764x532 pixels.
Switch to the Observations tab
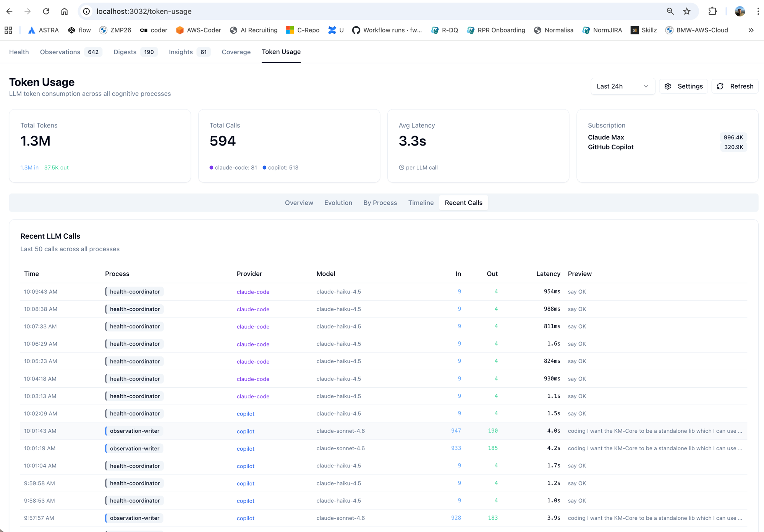(71, 52)
